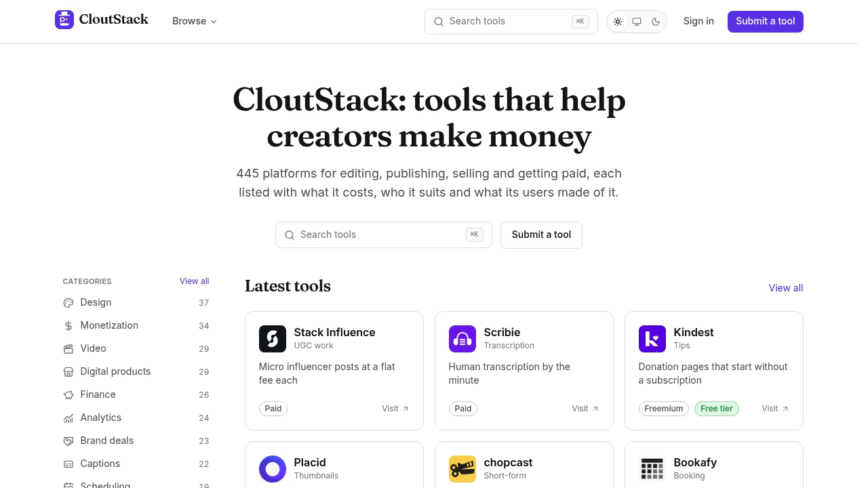Open View all categories link

(194, 281)
